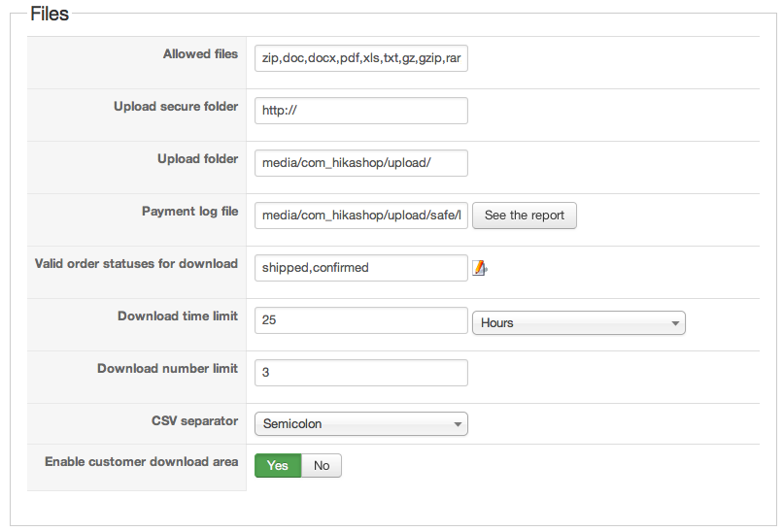Edit the valid order statuses text field
The image size is (783, 532).
coord(360,268)
